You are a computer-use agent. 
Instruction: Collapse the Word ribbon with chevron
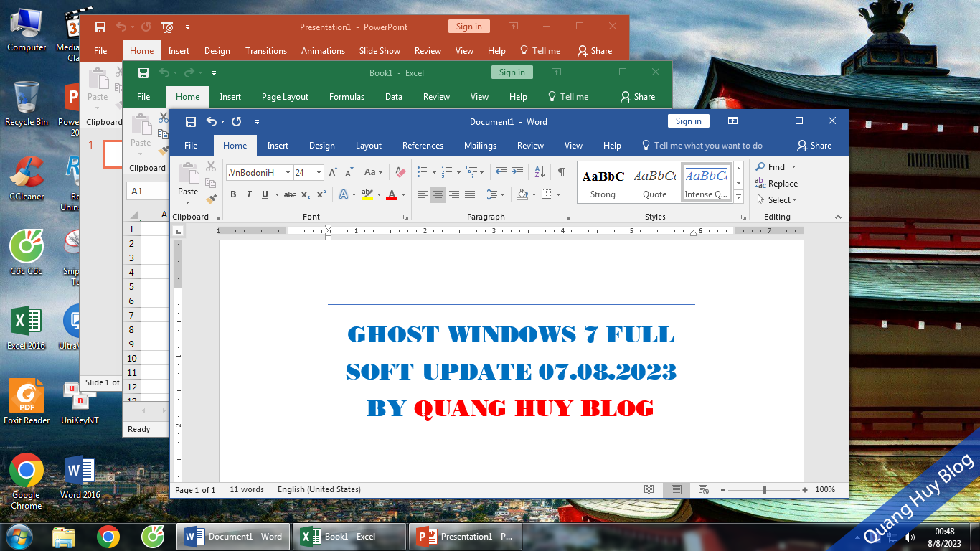[x=838, y=217]
